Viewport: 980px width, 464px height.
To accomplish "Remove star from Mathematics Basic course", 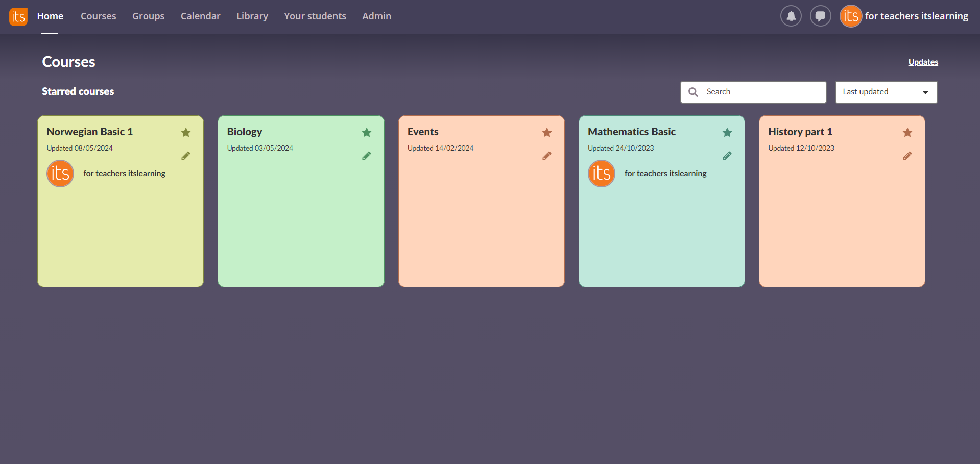I will pyautogui.click(x=727, y=133).
